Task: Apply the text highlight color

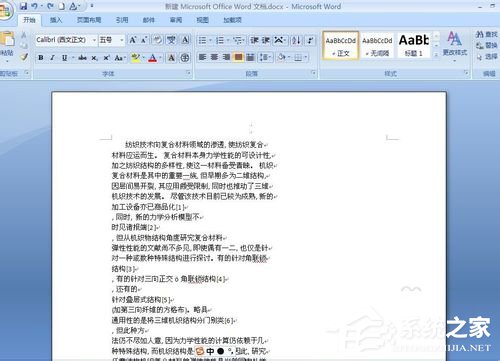Action: [x=135, y=58]
